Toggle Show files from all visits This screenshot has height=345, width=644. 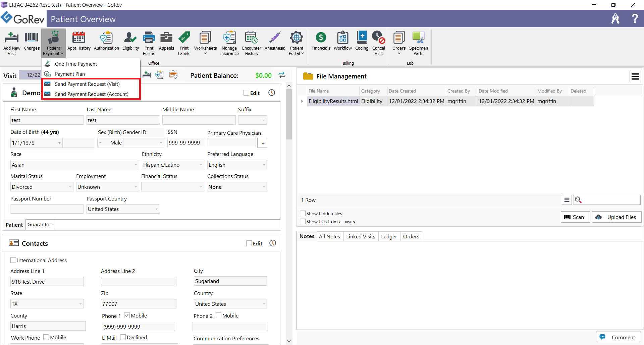303,222
